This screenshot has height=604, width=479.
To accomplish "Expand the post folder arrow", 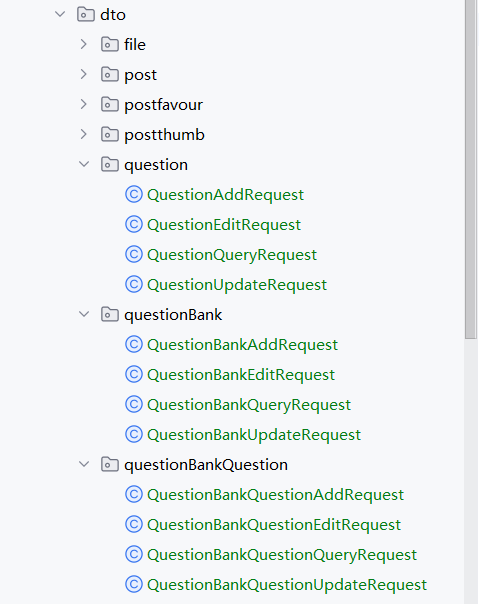I will pos(84,74).
